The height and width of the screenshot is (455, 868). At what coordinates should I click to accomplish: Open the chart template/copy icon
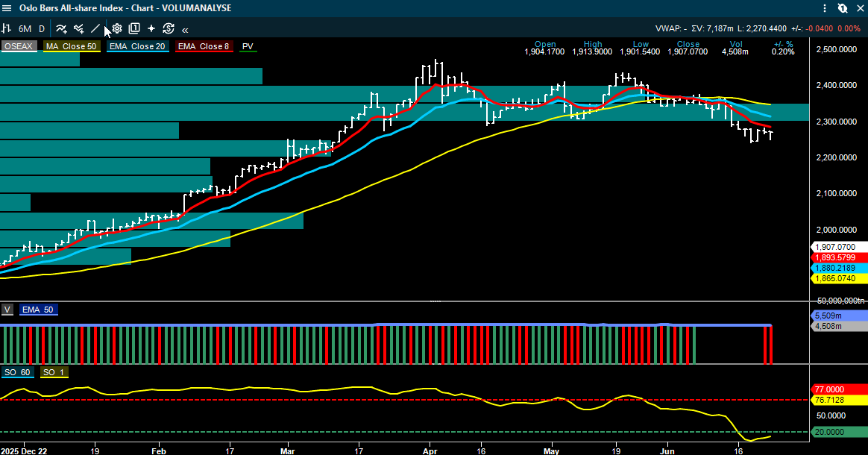pos(134,29)
